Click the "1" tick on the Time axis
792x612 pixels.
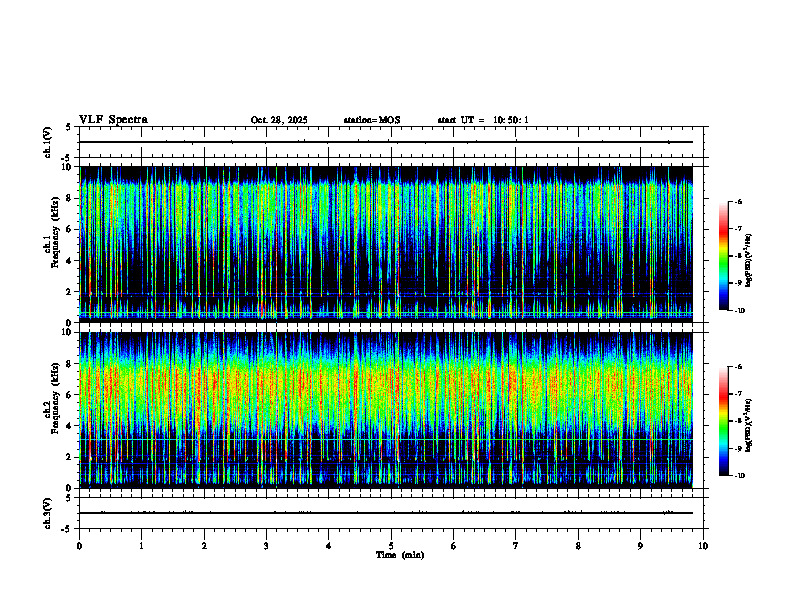[141, 546]
